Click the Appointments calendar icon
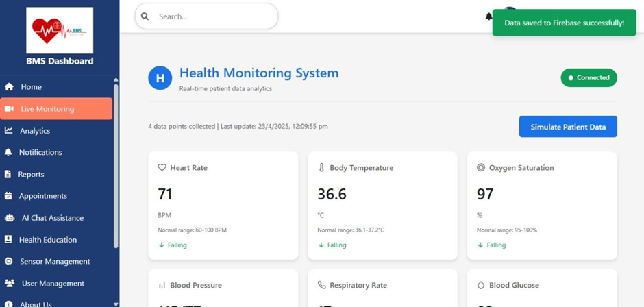 click(x=8, y=195)
